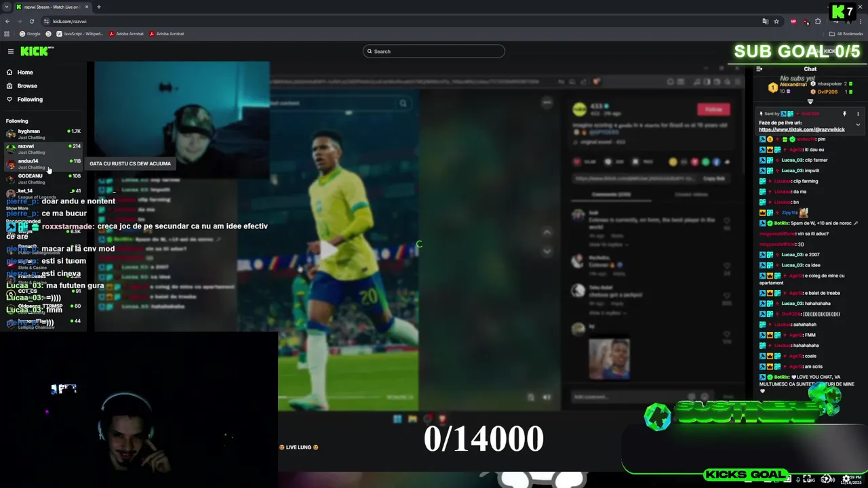Collapse the pinned message chevron
This screenshot has height=488, width=868.
(x=858, y=125)
